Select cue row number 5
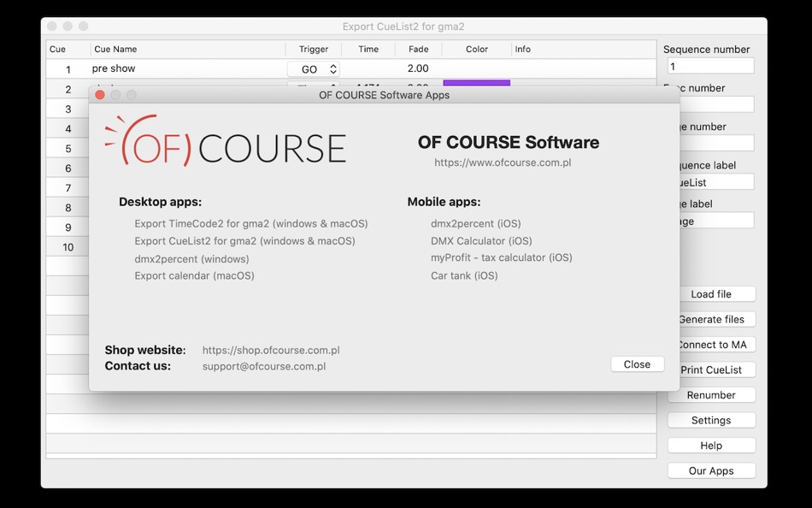812x508 pixels. click(68, 149)
